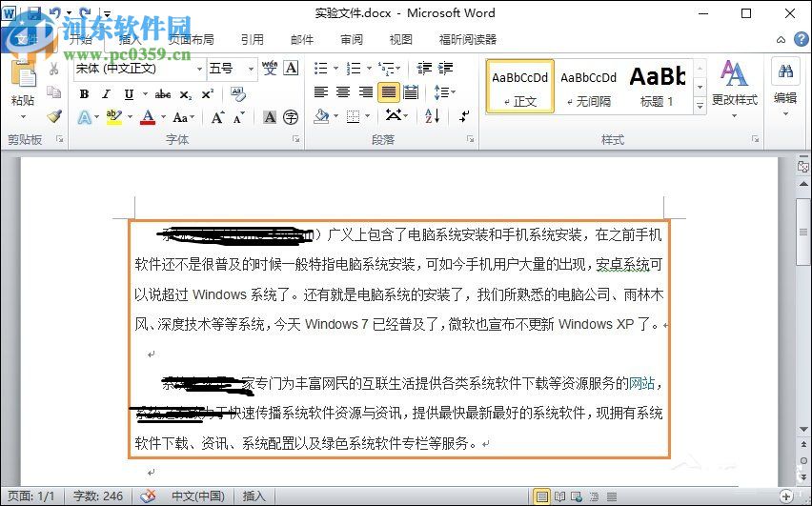Minimize the ribbon with the caret icon

coord(781,40)
